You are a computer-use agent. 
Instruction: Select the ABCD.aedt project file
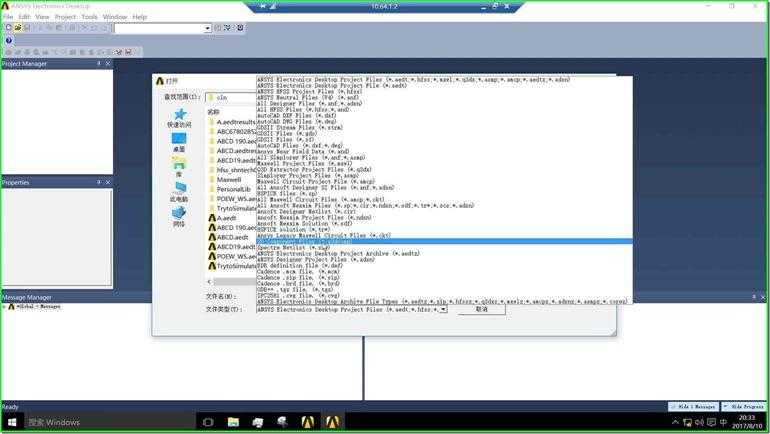[x=229, y=237]
